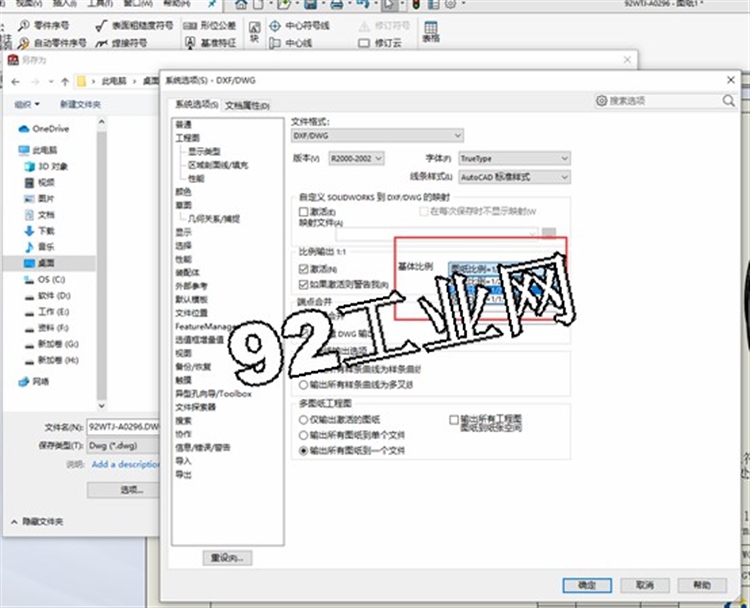
Task: Select 3D 对象 folder in sidebar
Action: coord(46,166)
